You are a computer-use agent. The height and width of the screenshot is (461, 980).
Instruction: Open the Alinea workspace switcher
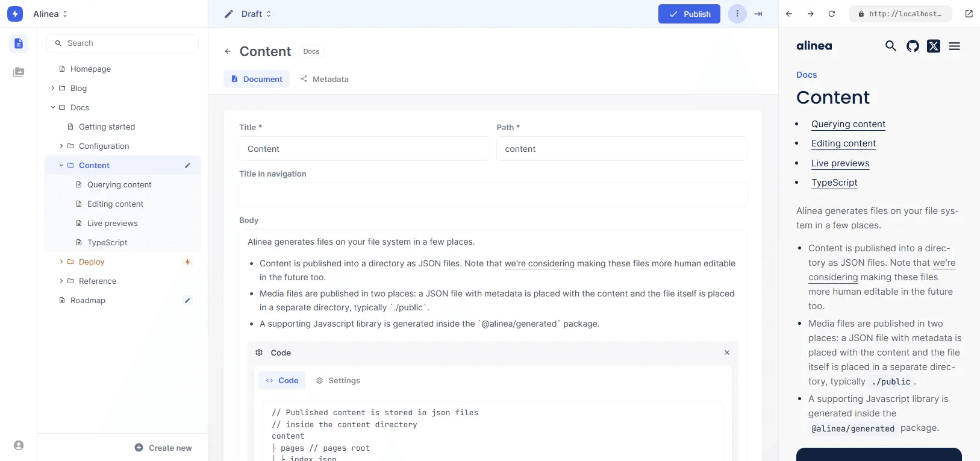(x=50, y=14)
